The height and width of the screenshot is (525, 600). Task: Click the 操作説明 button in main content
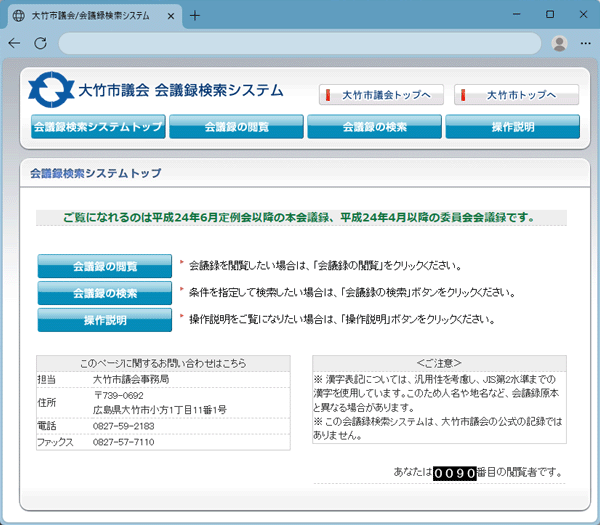coord(105,320)
